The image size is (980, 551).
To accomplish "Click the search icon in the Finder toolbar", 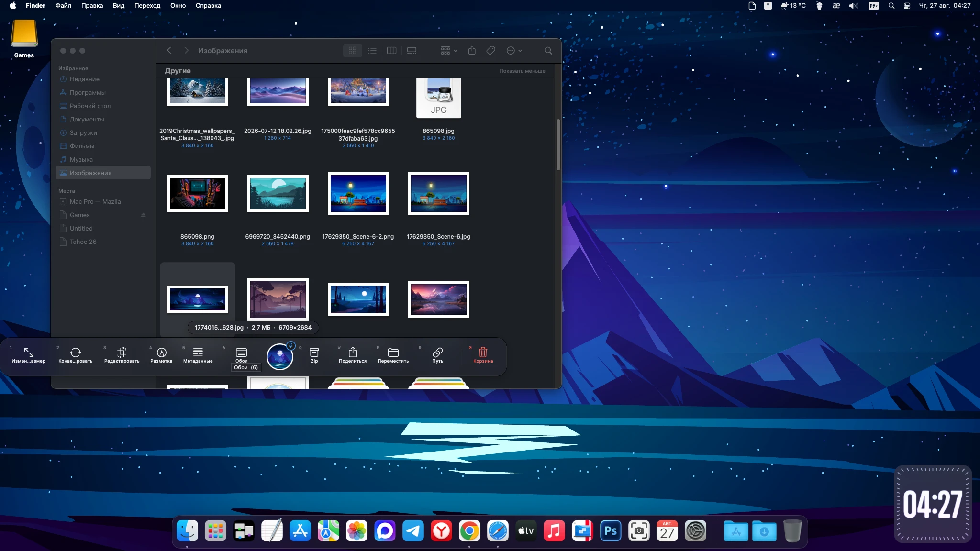I will pyautogui.click(x=548, y=51).
